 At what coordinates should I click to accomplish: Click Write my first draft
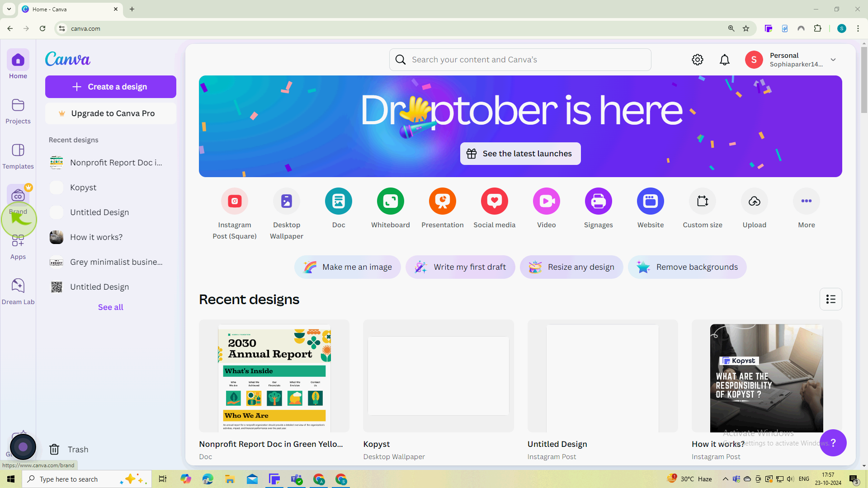tap(460, 267)
